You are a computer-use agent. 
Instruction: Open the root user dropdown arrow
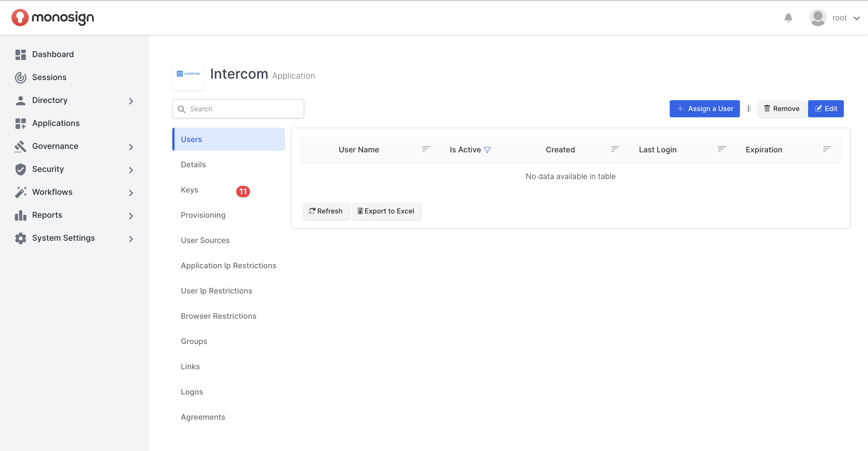pos(856,18)
